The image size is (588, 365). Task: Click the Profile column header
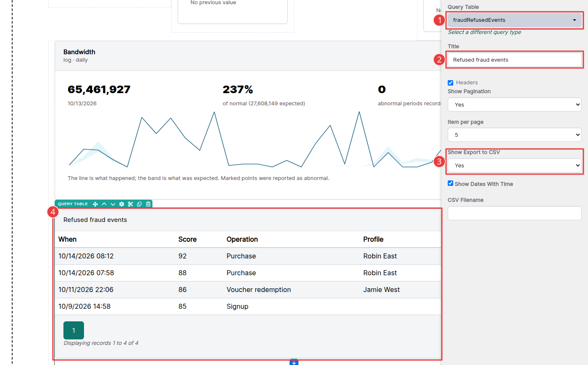pos(373,239)
